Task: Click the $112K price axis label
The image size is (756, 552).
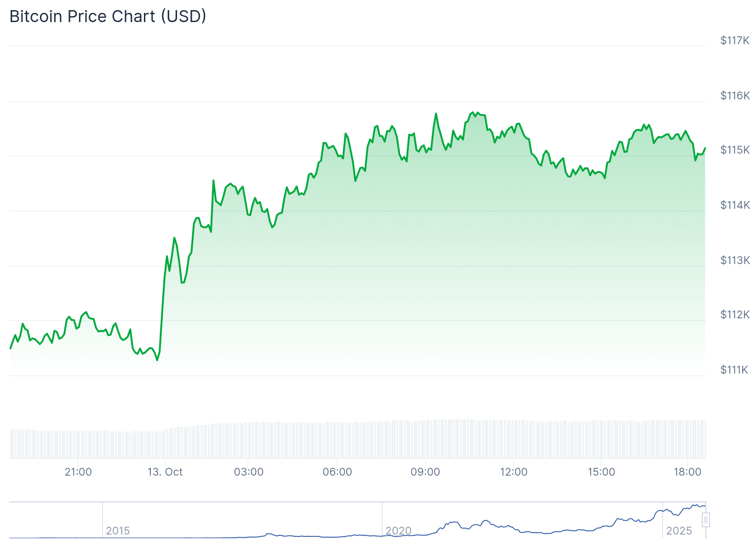Action: coord(735,315)
